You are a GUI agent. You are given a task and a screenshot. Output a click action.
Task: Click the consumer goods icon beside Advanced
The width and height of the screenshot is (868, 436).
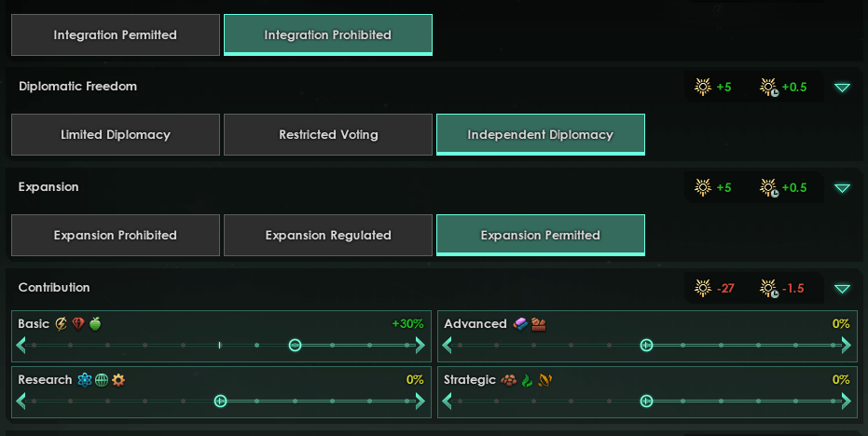coord(539,324)
